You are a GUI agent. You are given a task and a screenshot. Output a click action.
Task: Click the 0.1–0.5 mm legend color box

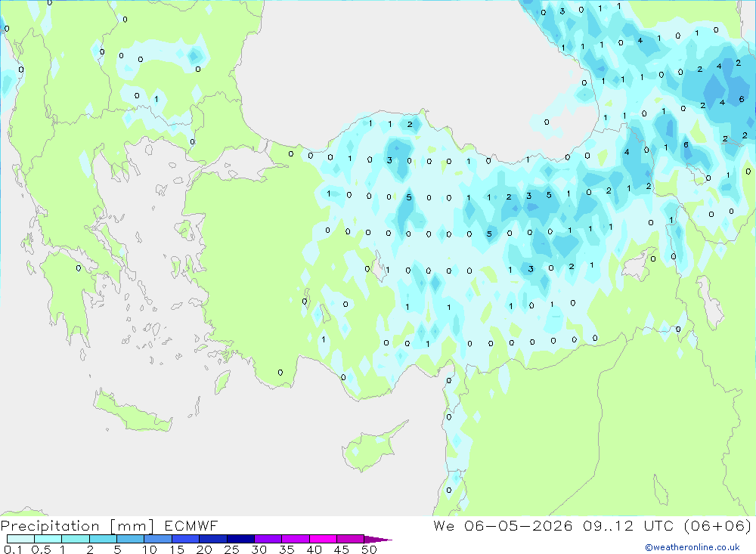click(20, 539)
